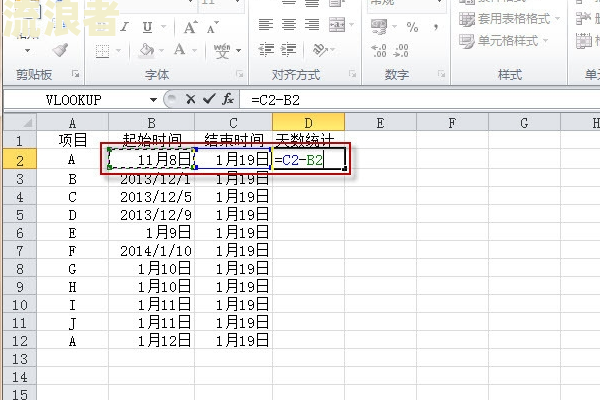Image resolution: width=600 pixels, height=400 pixels.
Task: Select column E header
Action: [380, 122]
